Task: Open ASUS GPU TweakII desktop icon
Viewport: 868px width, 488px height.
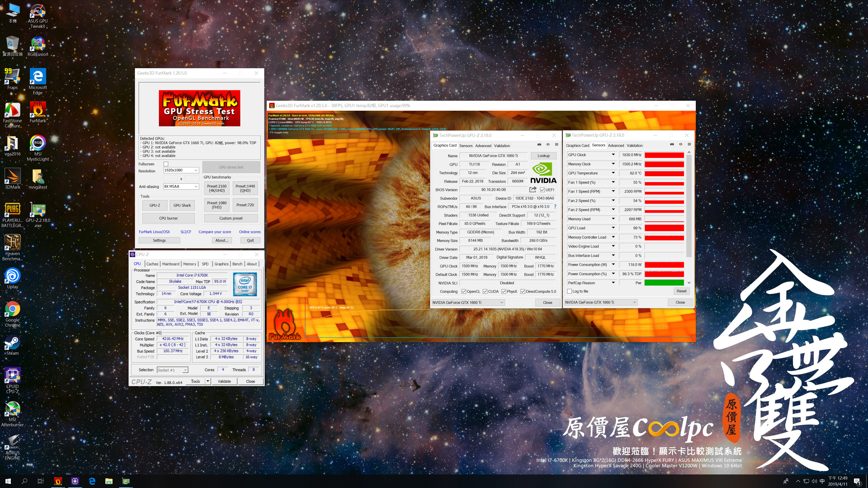Action: pyautogui.click(x=38, y=16)
